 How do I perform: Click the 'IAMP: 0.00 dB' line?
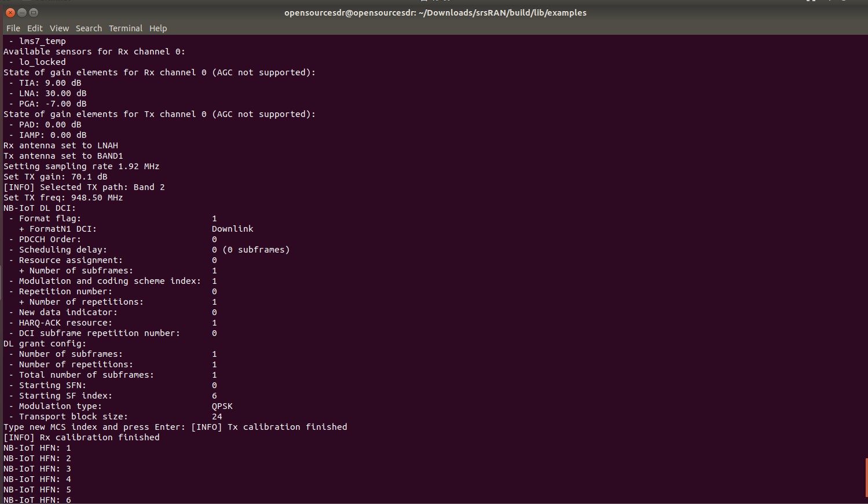[48, 135]
